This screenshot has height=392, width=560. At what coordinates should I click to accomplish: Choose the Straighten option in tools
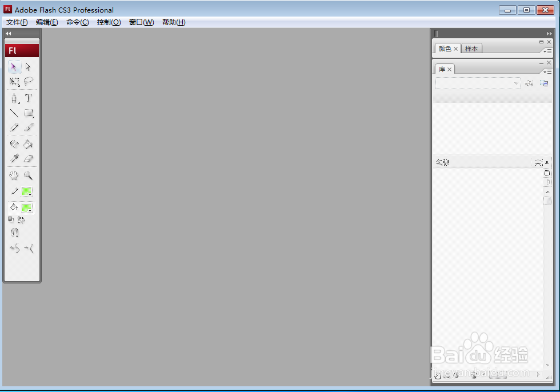[29, 248]
